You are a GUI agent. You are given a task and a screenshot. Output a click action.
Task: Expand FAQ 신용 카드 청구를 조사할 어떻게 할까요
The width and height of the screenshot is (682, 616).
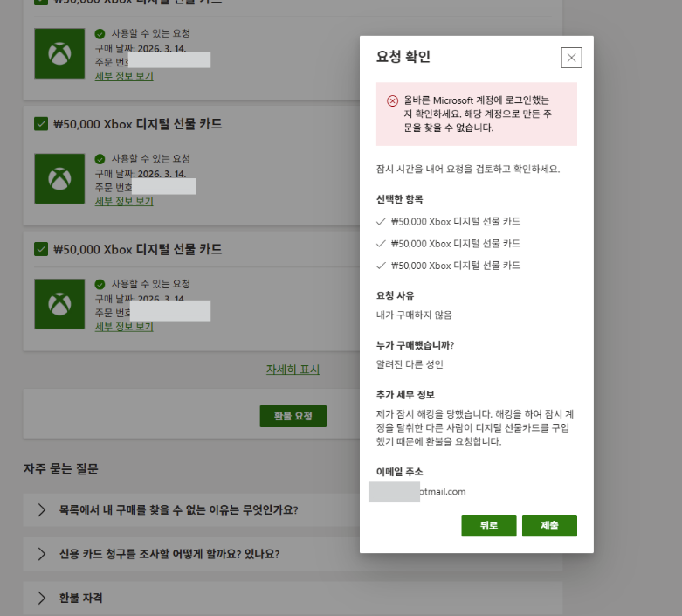click(x=293, y=554)
